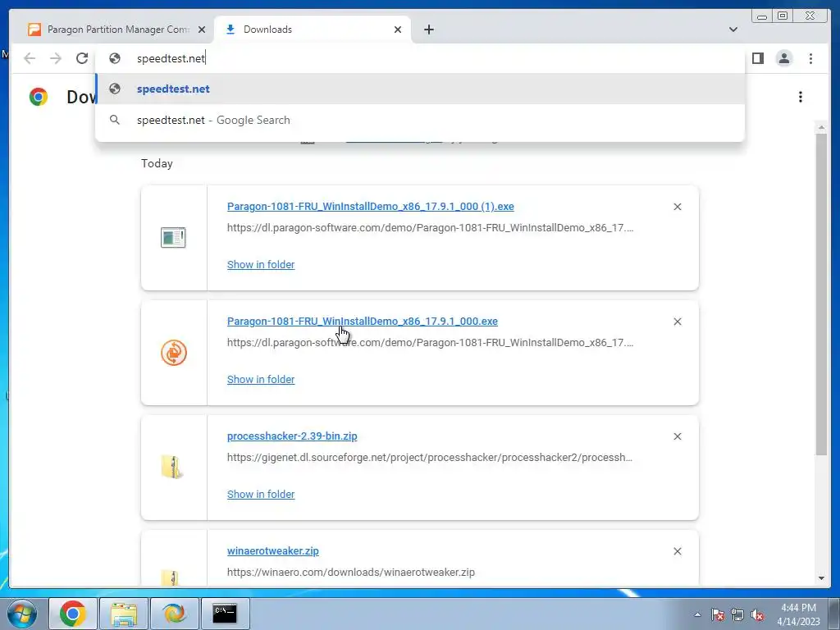Viewport: 840px width, 630px height.
Task: Remove Paragon (1).exe from downloads list
Action: coord(677,207)
